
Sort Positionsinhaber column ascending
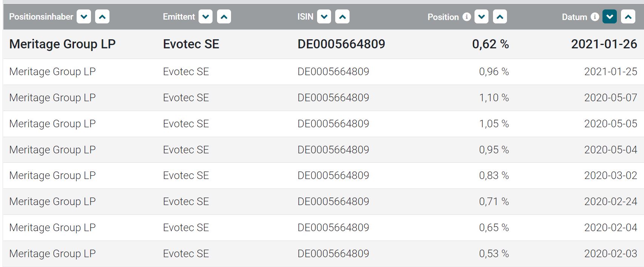tap(102, 17)
